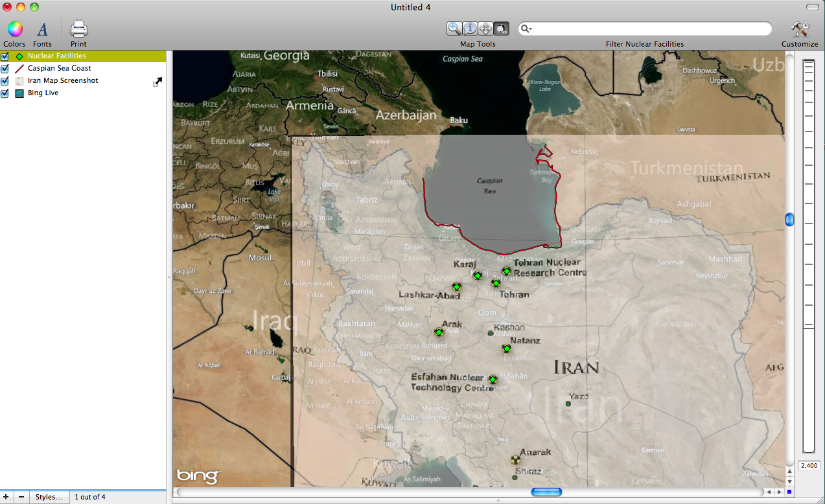Open the search filter magnifier dropdown
The width and height of the screenshot is (825, 504).
527,29
